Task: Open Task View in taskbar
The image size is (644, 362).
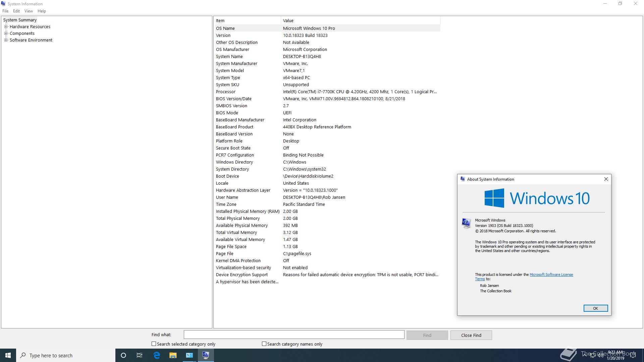Action: (140, 355)
